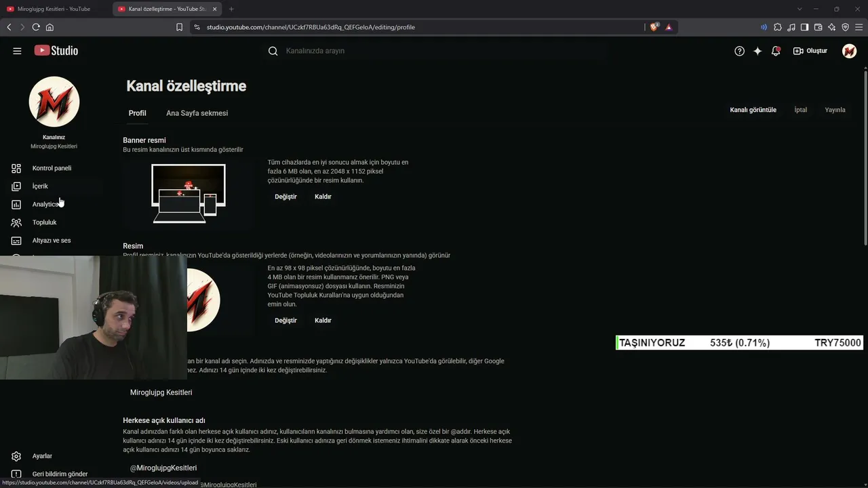This screenshot has width=868, height=488.
Task: Open Altyazı ve ses in the sidebar
Action: (x=52, y=241)
